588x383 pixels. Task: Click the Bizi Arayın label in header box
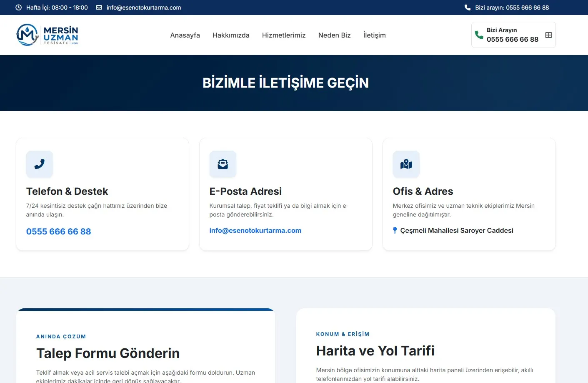pyautogui.click(x=502, y=30)
